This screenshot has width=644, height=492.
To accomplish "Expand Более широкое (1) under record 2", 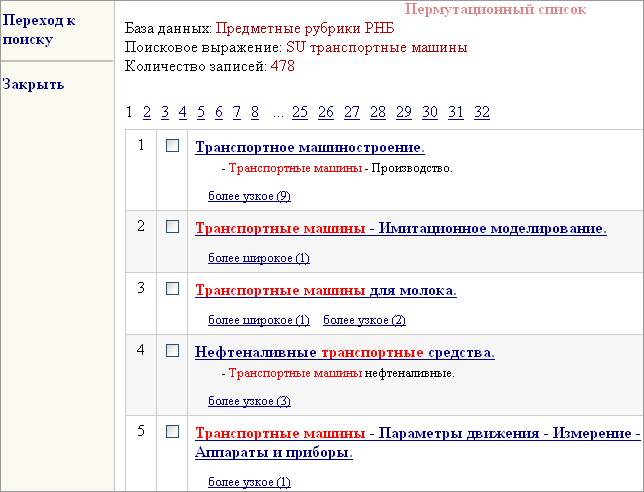I will tap(259, 258).
